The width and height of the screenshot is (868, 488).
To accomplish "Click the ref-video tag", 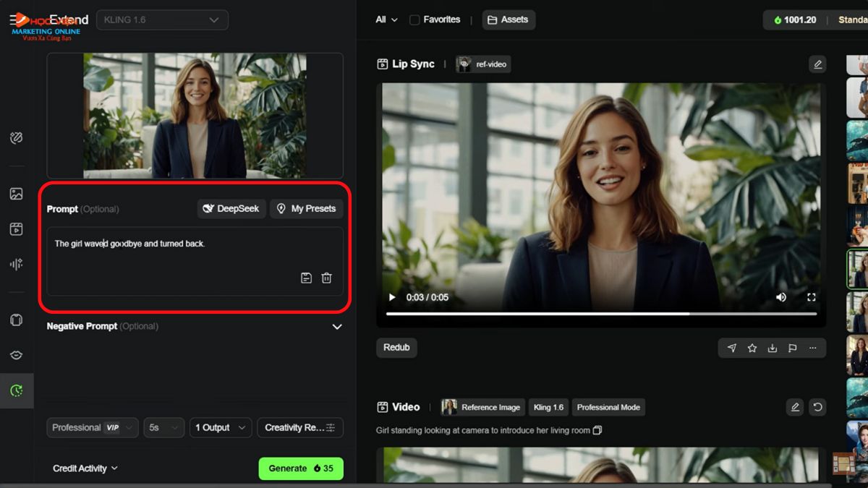I will [x=483, y=64].
